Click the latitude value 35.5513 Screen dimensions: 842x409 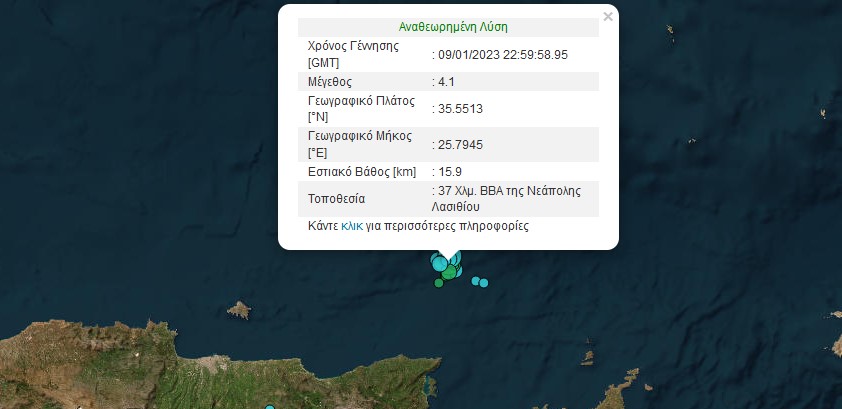(458, 108)
